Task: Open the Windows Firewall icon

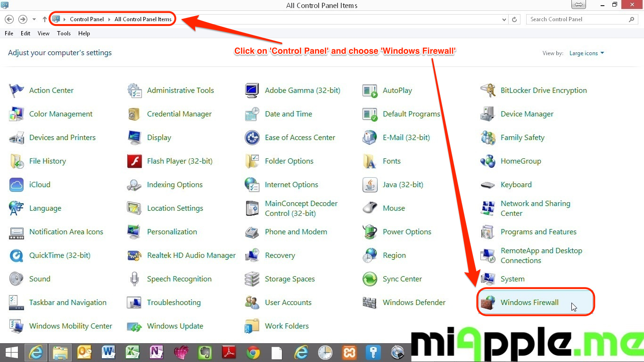Action: coord(487,303)
